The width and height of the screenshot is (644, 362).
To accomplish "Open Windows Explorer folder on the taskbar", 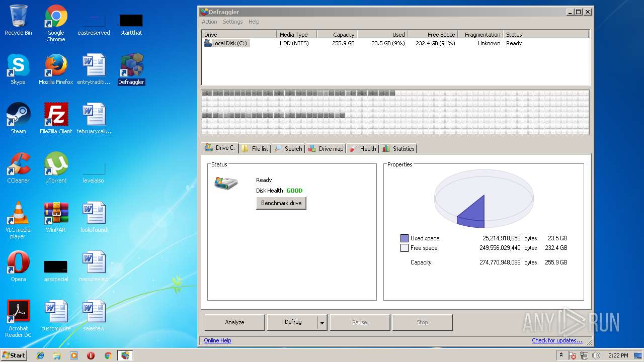I will (57, 355).
